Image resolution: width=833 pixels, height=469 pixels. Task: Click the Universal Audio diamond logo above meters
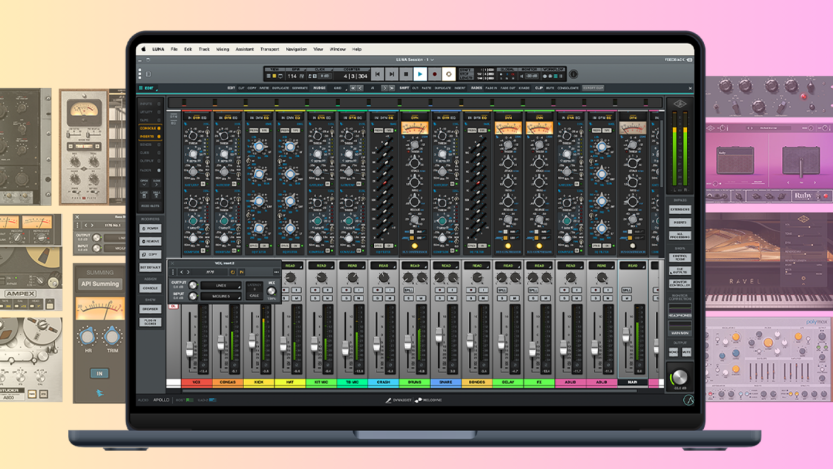681,104
